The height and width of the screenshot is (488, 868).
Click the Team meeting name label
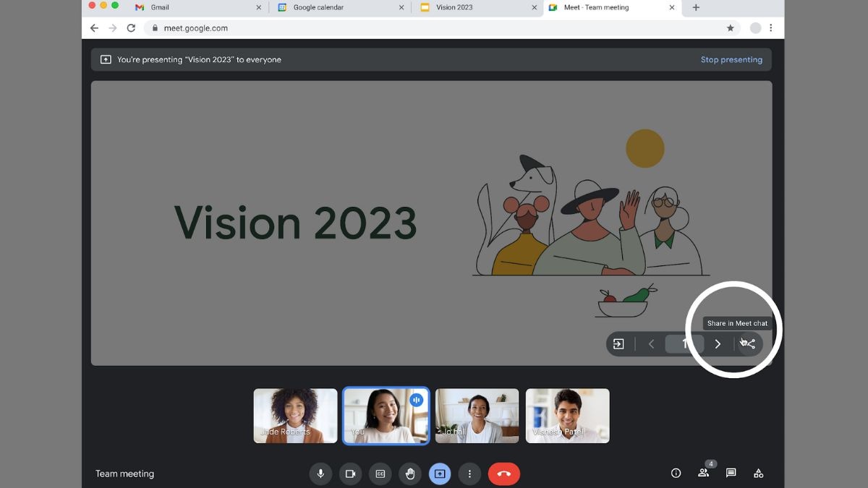click(124, 474)
